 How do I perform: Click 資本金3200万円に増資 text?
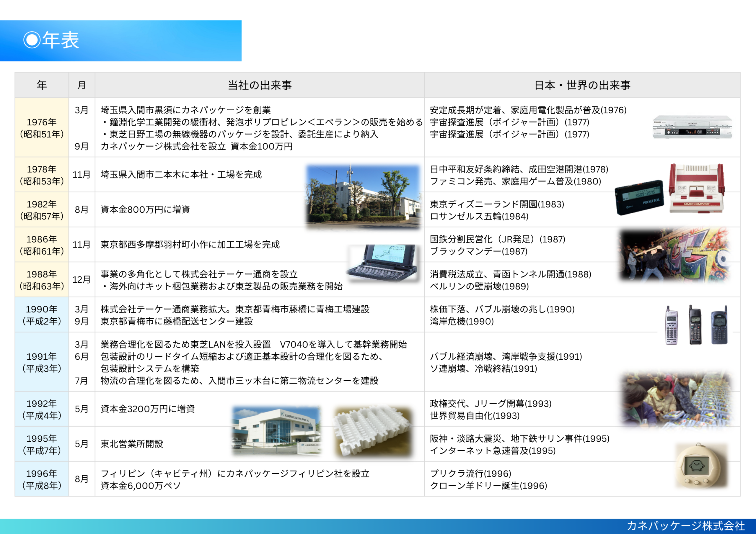point(148,409)
